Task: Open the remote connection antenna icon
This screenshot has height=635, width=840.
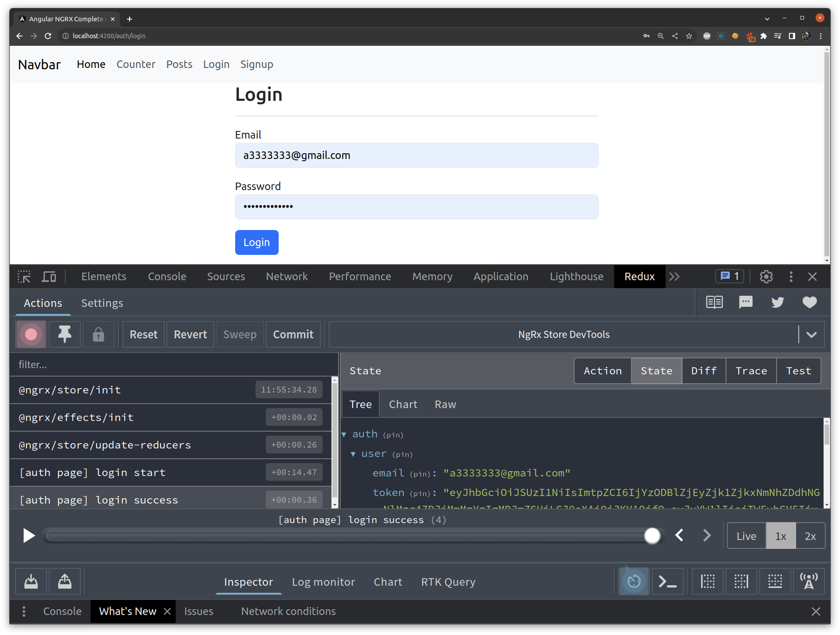Action: tap(808, 581)
